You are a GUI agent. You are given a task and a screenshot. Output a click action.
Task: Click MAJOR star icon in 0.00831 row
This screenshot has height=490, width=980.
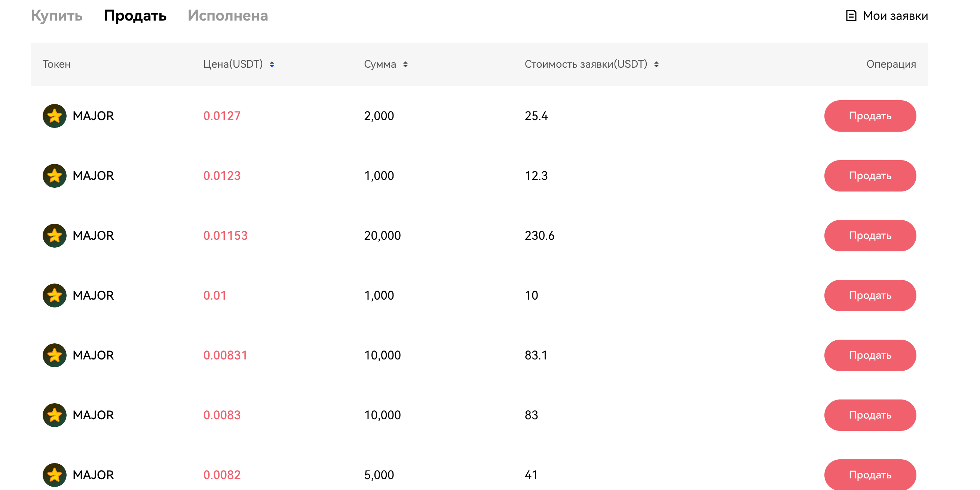point(54,355)
